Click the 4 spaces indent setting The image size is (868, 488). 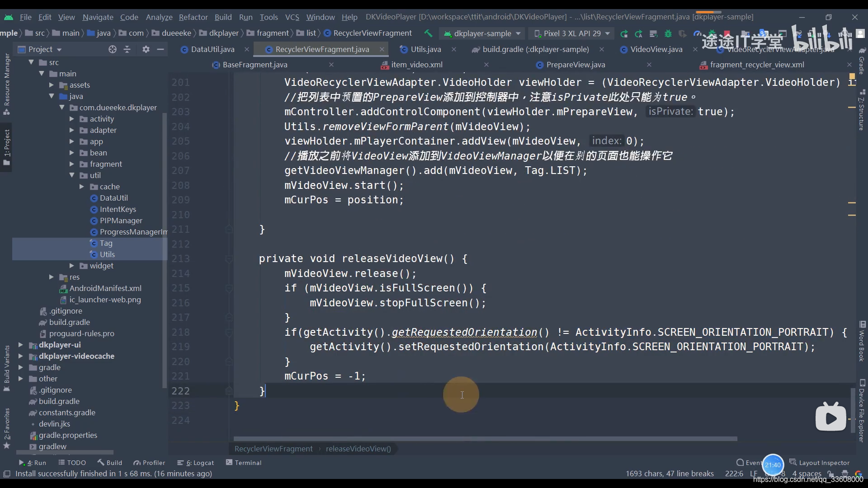click(807, 474)
